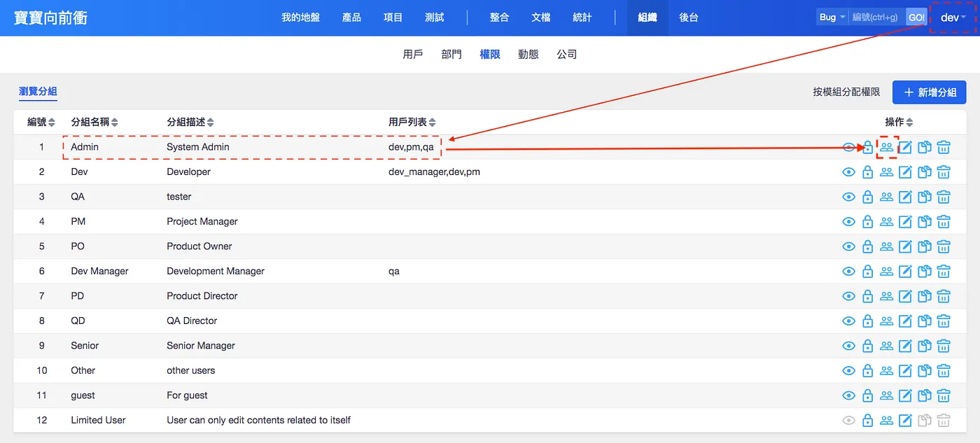Delete the PO group
Screen dimensions: 980x443
pos(944,246)
